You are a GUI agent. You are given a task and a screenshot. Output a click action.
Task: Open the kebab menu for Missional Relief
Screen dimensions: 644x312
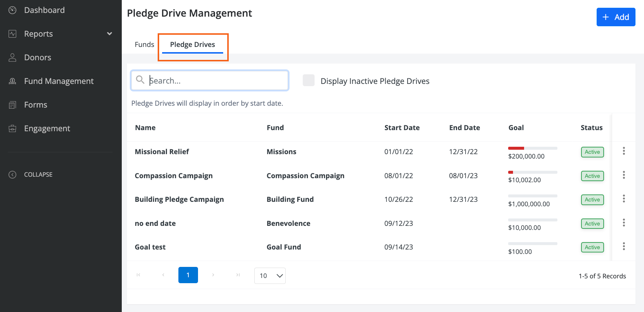(x=624, y=151)
